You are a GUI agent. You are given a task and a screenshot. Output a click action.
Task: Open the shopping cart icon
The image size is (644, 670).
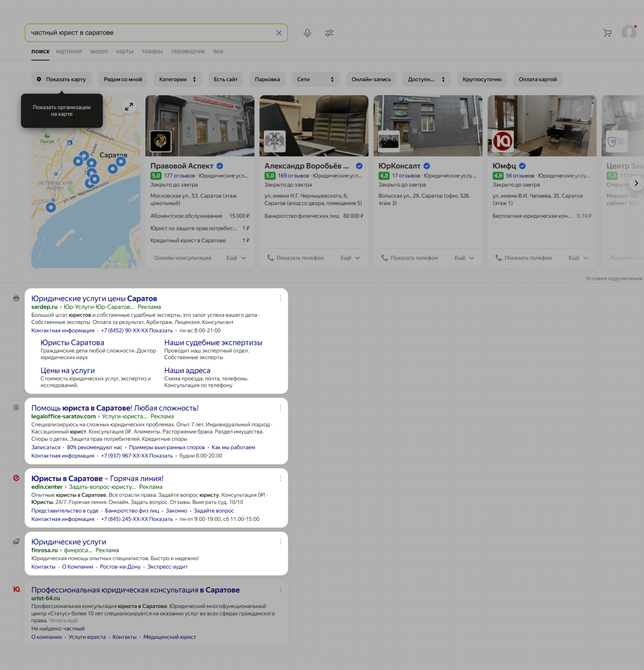point(607,33)
